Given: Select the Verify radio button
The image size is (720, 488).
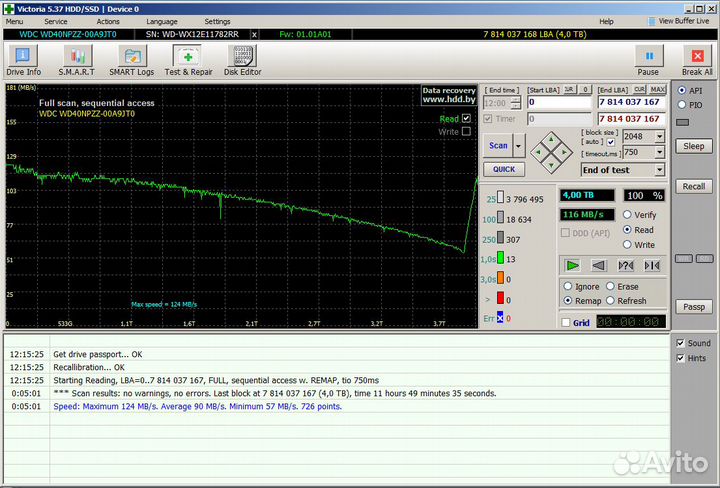Looking at the screenshot, I should (x=628, y=215).
